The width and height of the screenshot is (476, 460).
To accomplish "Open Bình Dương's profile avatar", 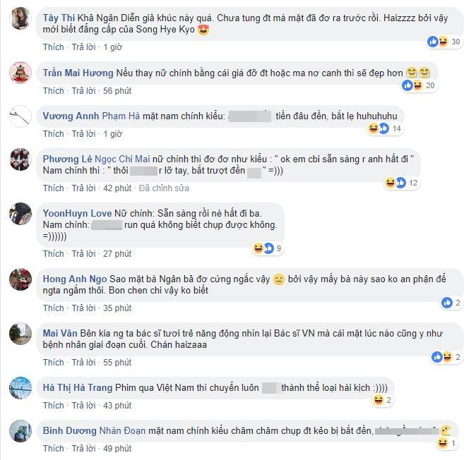I will pyautogui.click(x=20, y=431).
